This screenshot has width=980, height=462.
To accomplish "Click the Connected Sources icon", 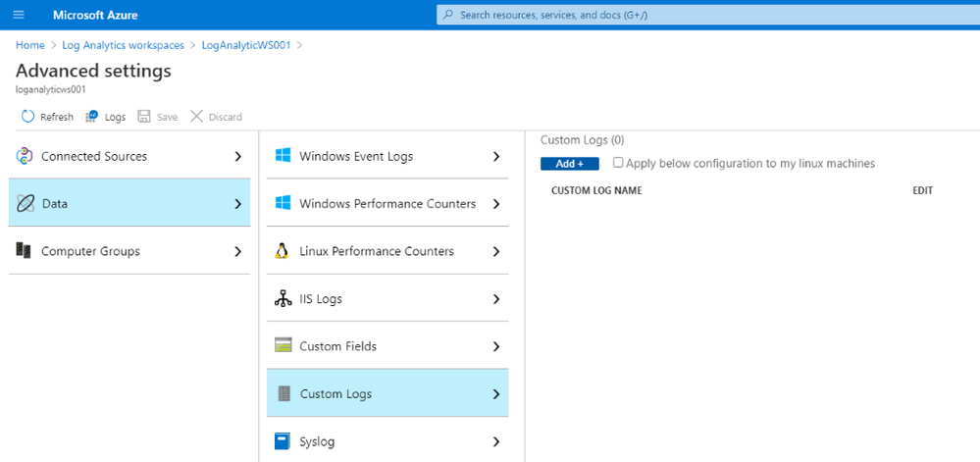I will click(x=25, y=156).
